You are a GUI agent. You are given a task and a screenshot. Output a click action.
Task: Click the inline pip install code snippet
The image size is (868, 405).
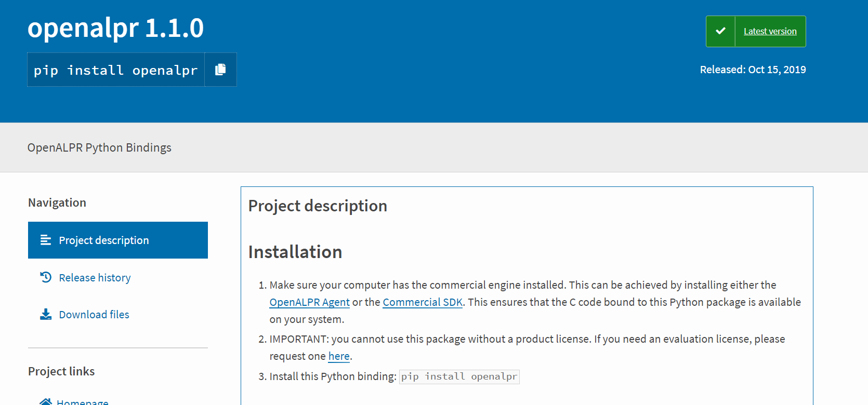pyautogui.click(x=459, y=376)
